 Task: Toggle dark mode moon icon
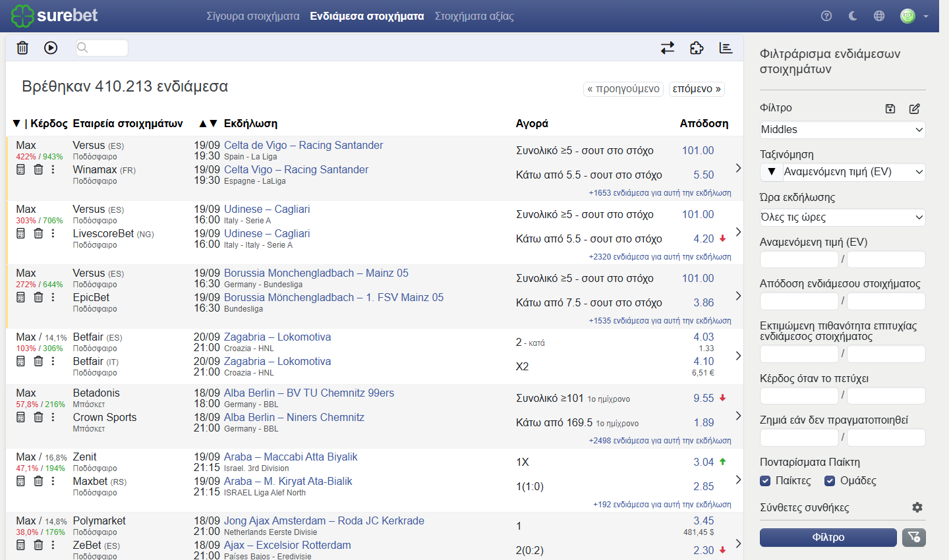(853, 16)
